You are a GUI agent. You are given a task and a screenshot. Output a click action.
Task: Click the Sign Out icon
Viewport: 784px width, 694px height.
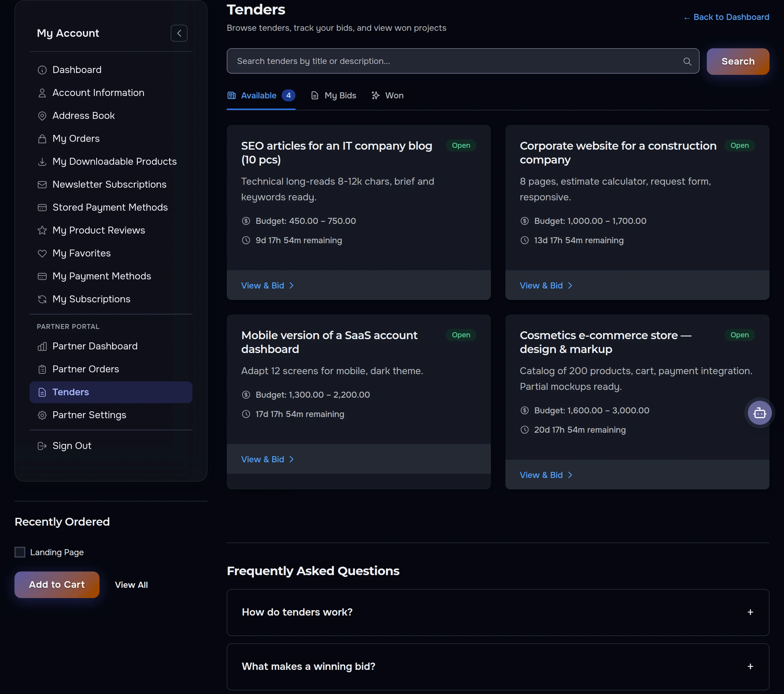click(x=42, y=446)
